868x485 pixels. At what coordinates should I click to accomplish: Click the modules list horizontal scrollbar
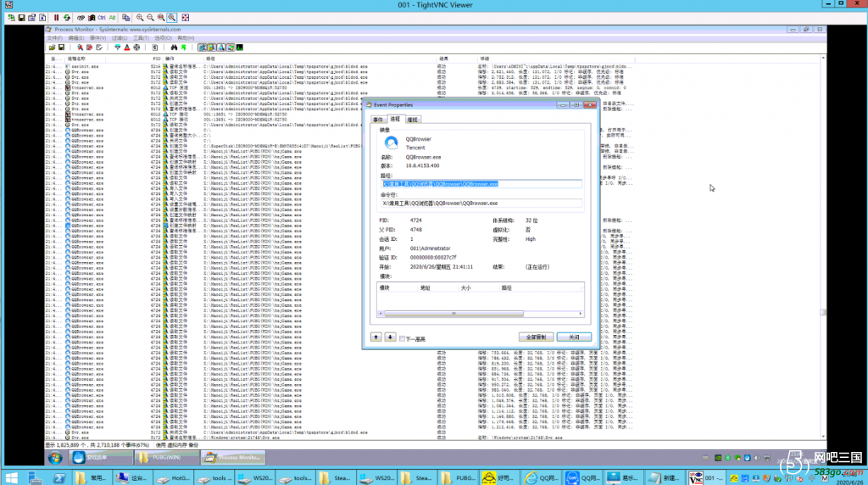(x=481, y=314)
